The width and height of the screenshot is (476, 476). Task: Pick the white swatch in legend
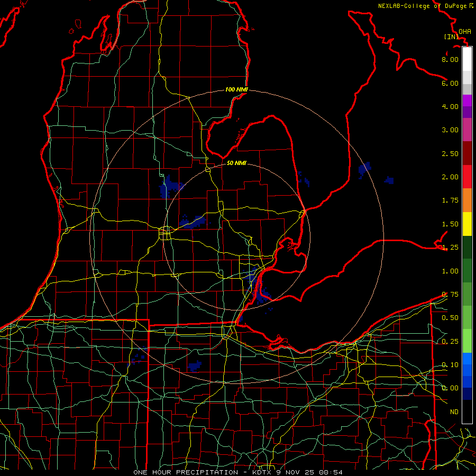pos(467,59)
